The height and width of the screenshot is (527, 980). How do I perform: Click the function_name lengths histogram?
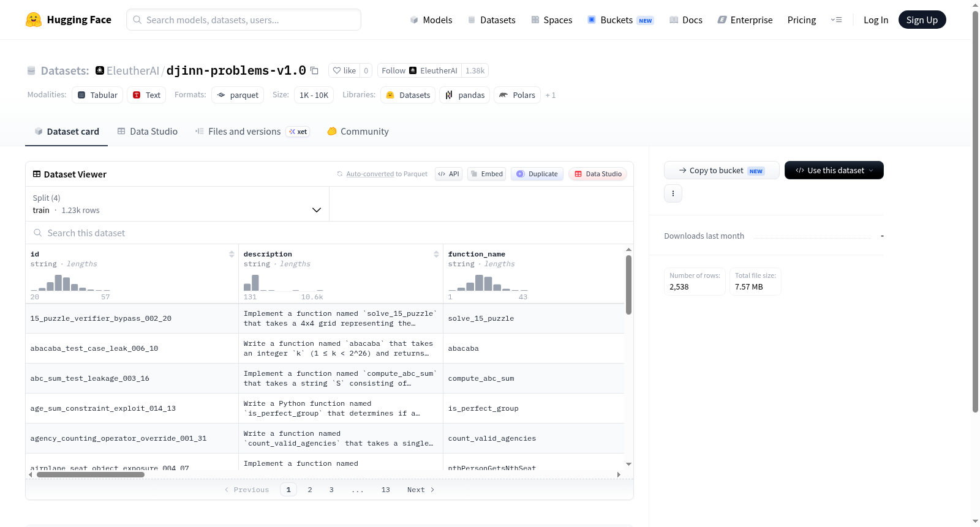point(488,283)
